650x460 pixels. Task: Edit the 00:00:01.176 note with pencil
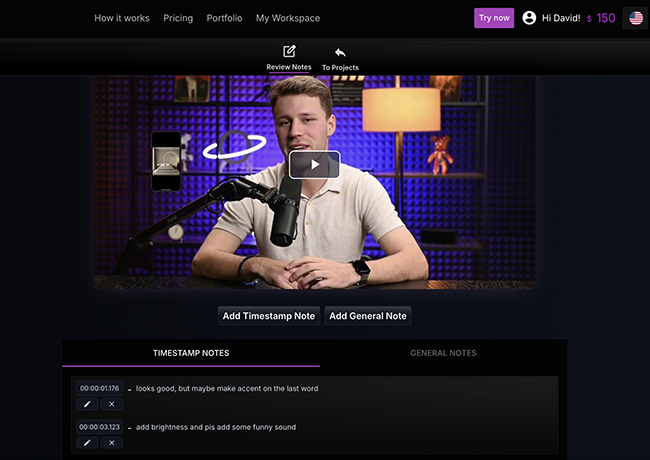(x=87, y=404)
